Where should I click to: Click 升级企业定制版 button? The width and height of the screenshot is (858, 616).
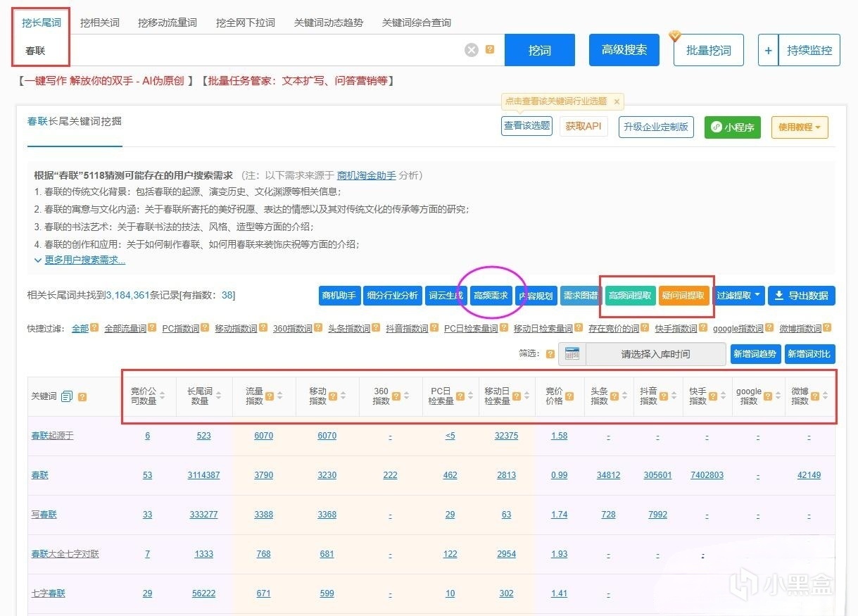(x=656, y=127)
